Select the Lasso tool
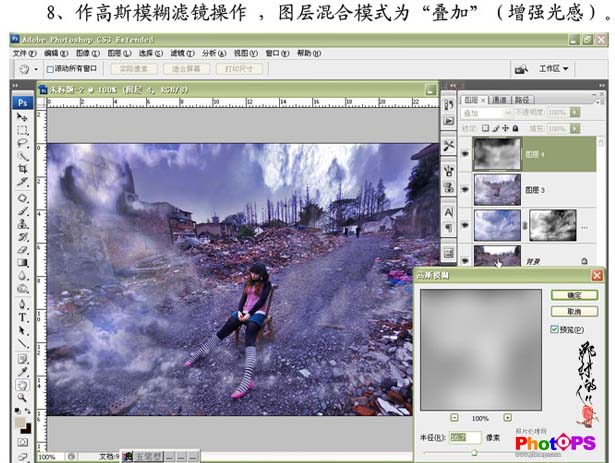This screenshot has height=463, width=615. [x=22, y=143]
